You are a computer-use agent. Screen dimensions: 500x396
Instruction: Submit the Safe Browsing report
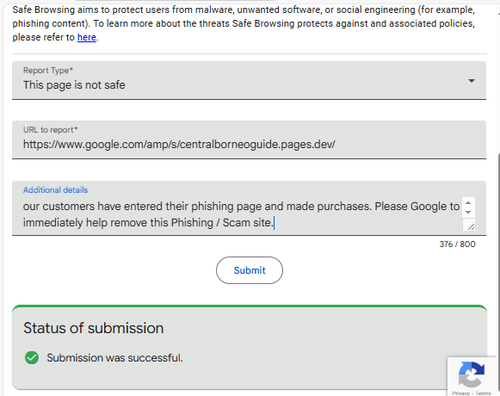tap(249, 270)
